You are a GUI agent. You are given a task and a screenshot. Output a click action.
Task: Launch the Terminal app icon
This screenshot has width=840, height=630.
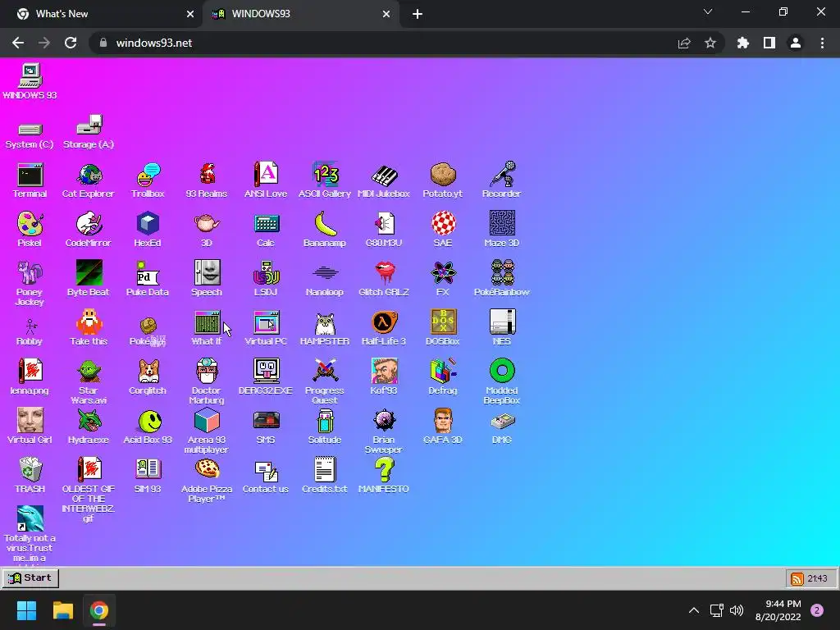[x=30, y=175]
